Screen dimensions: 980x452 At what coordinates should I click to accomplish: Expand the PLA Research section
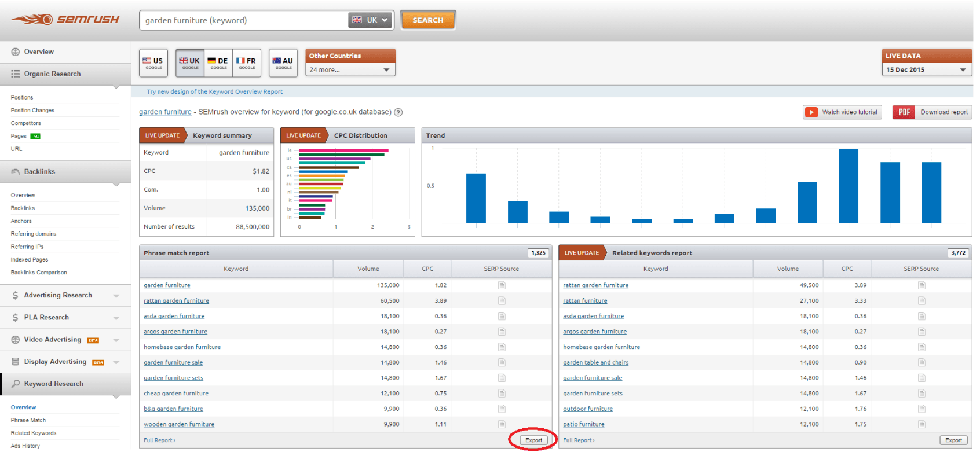tap(116, 318)
